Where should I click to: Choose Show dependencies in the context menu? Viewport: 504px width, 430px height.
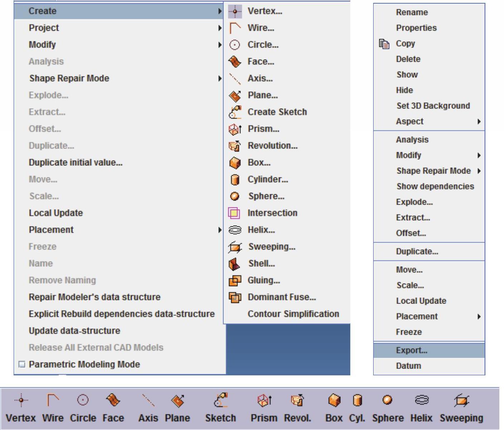coord(435,186)
